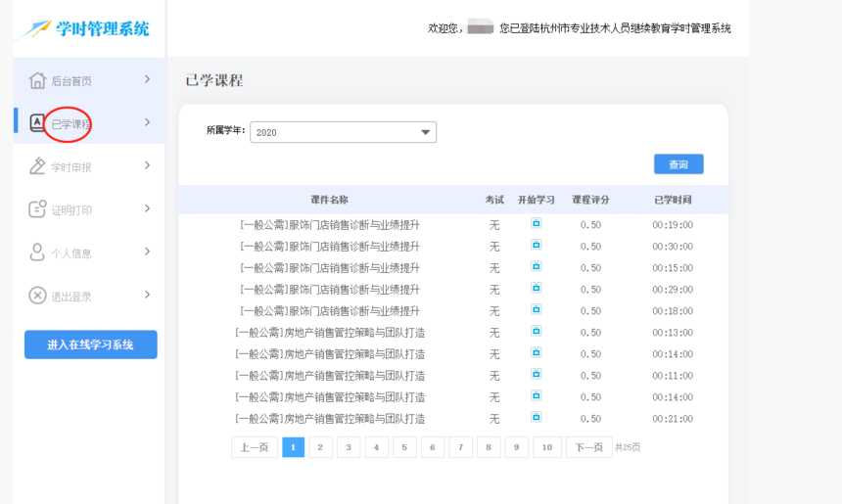Click the blue 查询 button

tap(678, 164)
